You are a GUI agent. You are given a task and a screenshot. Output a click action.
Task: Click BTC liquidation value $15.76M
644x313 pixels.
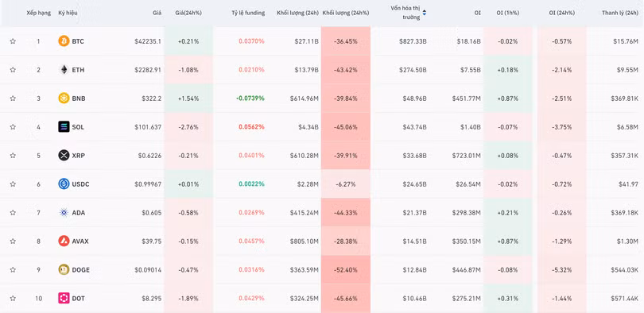(626, 41)
